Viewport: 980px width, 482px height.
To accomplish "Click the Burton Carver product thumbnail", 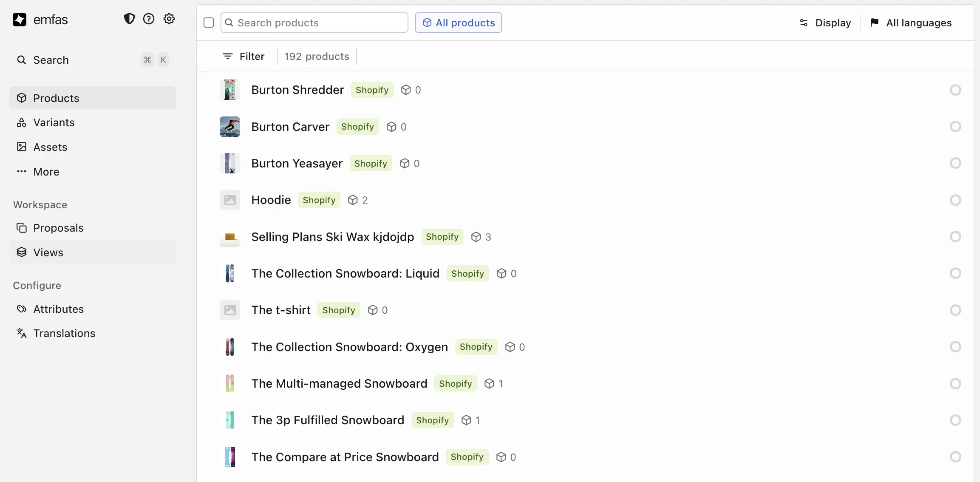I will (229, 126).
